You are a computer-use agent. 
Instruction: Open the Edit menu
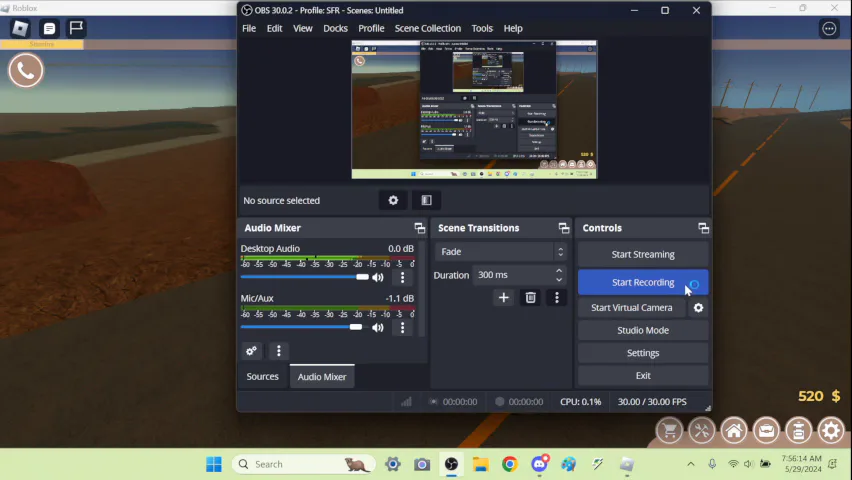tap(274, 28)
